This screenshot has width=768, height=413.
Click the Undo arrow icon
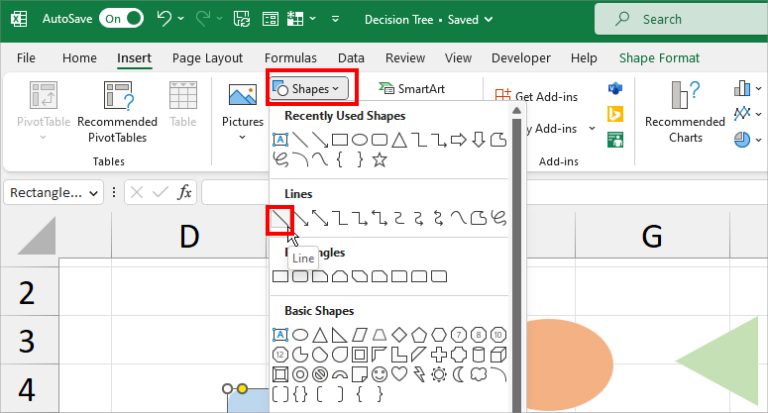click(x=164, y=19)
